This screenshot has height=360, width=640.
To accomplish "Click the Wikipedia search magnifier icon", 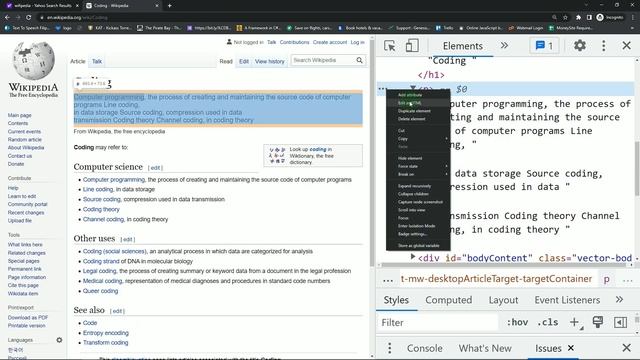I will (x=359, y=60).
